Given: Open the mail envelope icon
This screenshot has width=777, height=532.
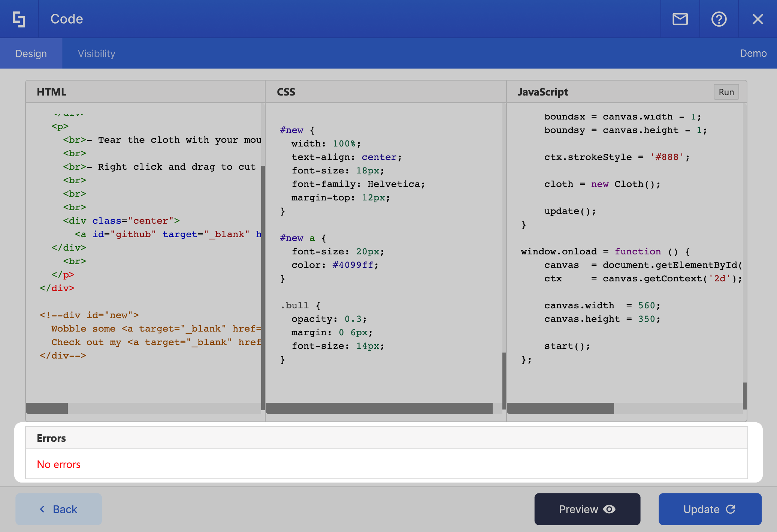Looking at the screenshot, I should pyautogui.click(x=680, y=19).
